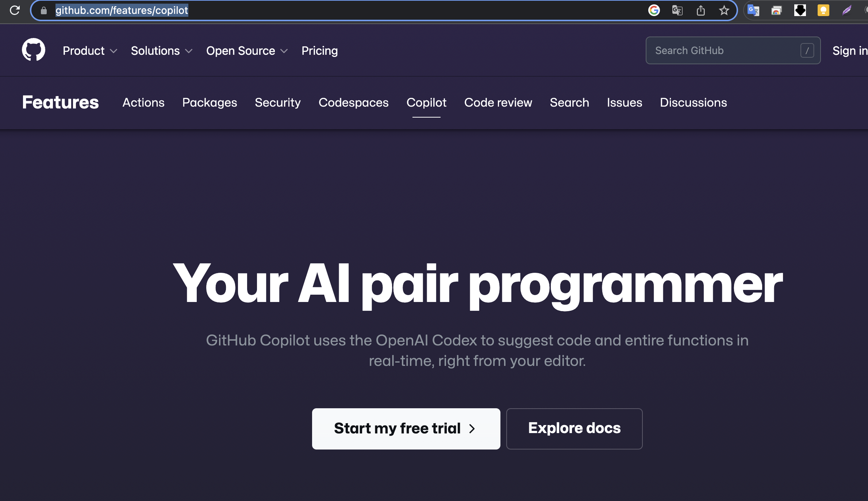Click the Explore docs button
This screenshot has height=501, width=868.
coord(574,429)
